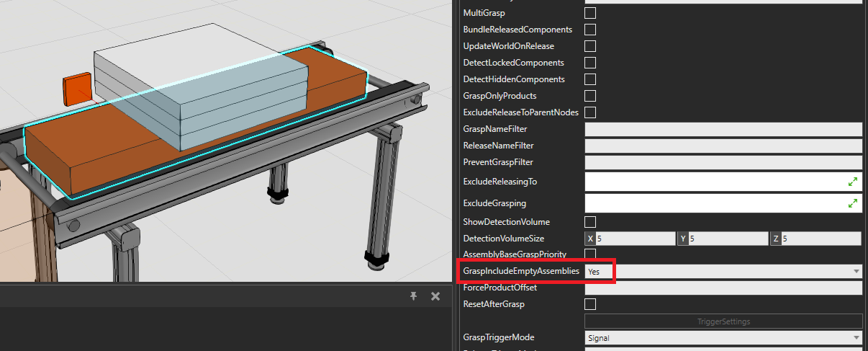868x351 pixels.
Task: Pin the bottom output panel
Action: (413, 296)
